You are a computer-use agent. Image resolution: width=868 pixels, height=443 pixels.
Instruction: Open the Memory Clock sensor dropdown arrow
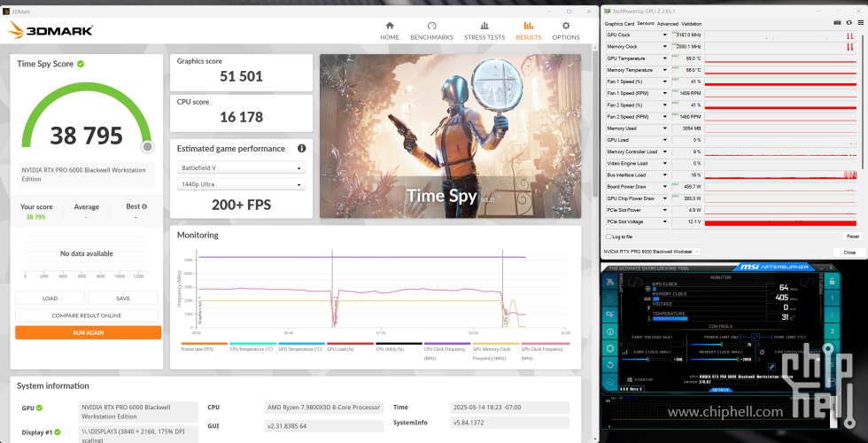pyautogui.click(x=665, y=46)
